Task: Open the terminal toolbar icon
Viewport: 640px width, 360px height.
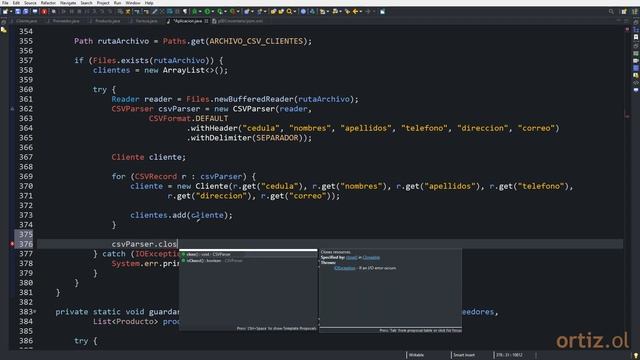Action: click(x=35, y=11)
